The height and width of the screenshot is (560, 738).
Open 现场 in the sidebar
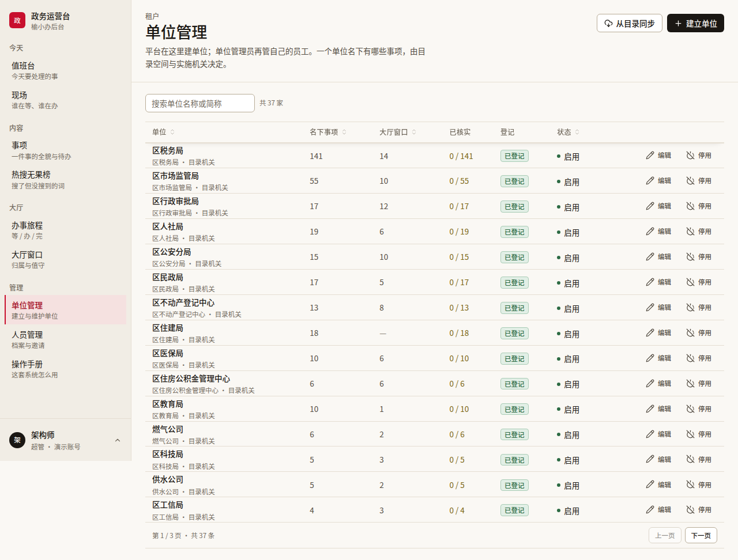coord(65,100)
